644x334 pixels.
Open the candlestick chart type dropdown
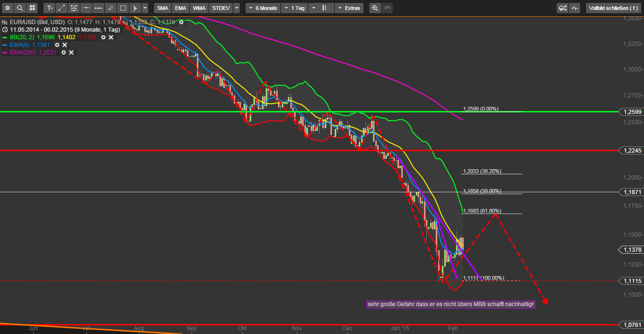click(321, 8)
